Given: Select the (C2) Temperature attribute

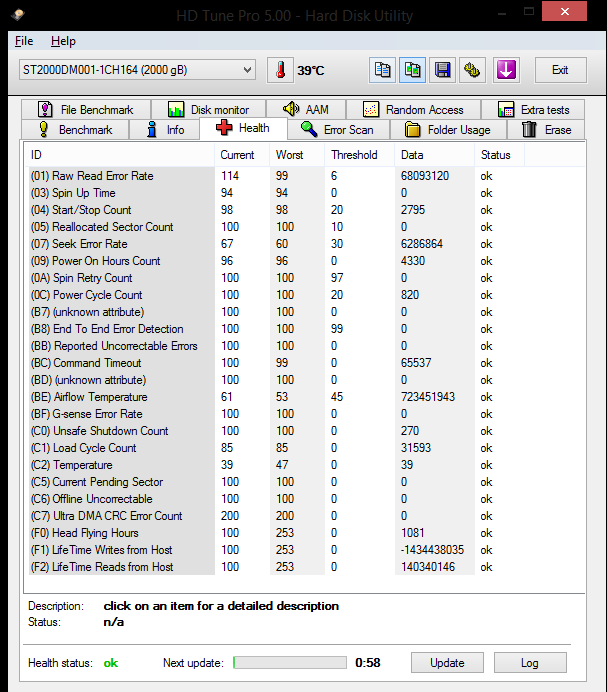Looking at the screenshot, I should point(276,465).
